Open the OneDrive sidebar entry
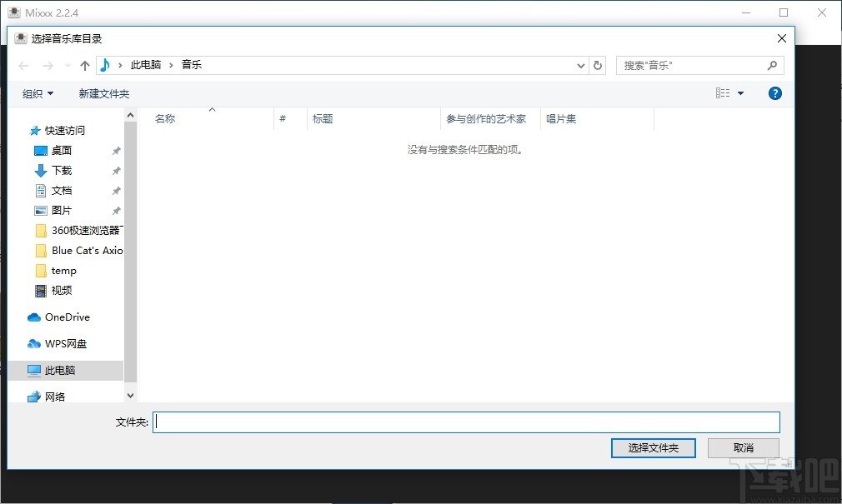This screenshot has width=842, height=504. tap(65, 317)
